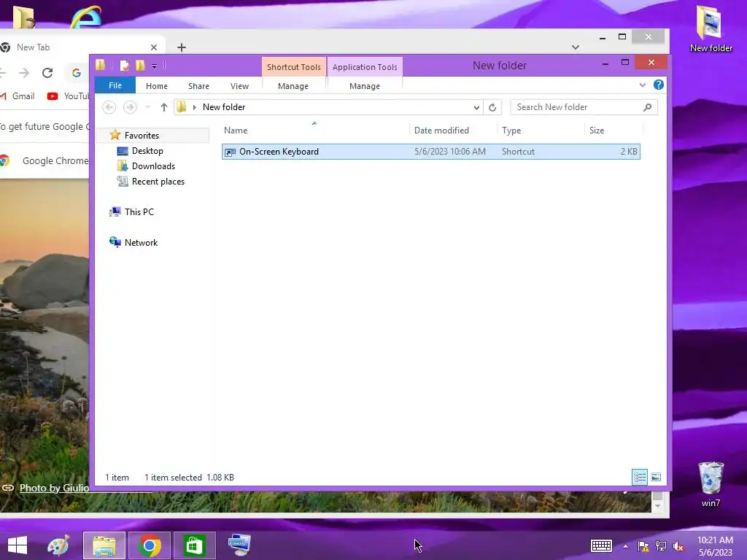Click Explorer window system folder icon

tap(100, 65)
